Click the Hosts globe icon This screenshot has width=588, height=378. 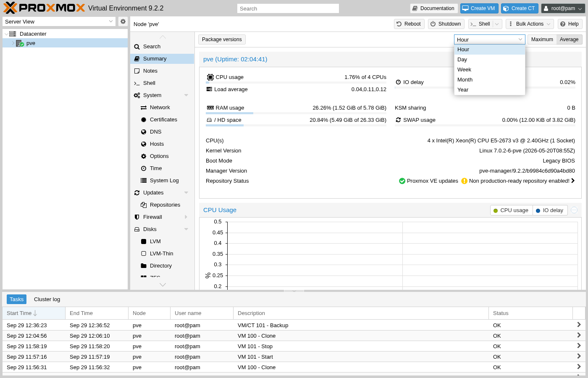tap(144, 144)
